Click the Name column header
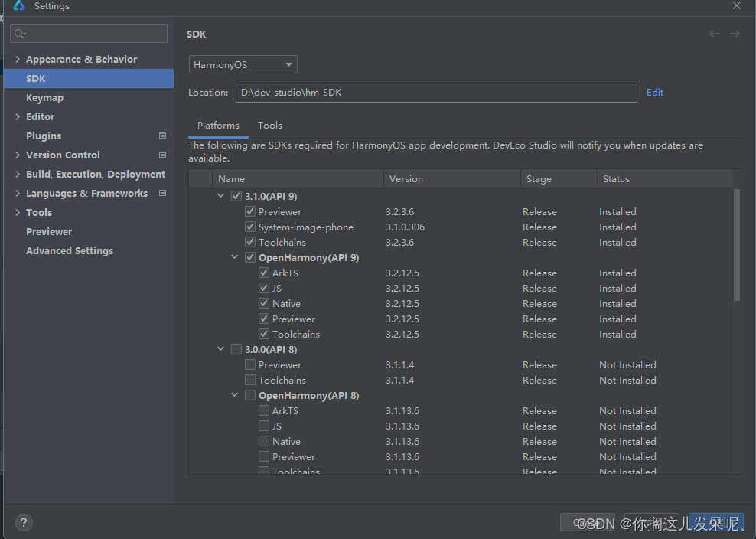The width and height of the screenshot is (756, 539). tap(298, 179)
